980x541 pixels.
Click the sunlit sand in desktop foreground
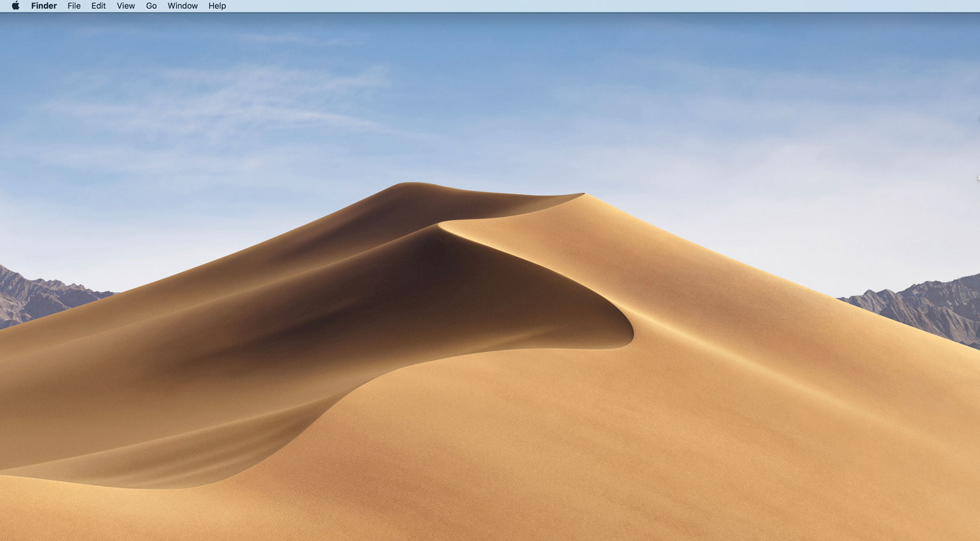[551, 465]
